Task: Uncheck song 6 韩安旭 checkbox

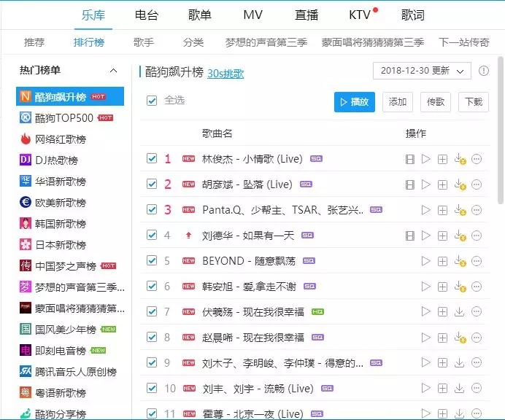Action: click(x=152, y=286)
